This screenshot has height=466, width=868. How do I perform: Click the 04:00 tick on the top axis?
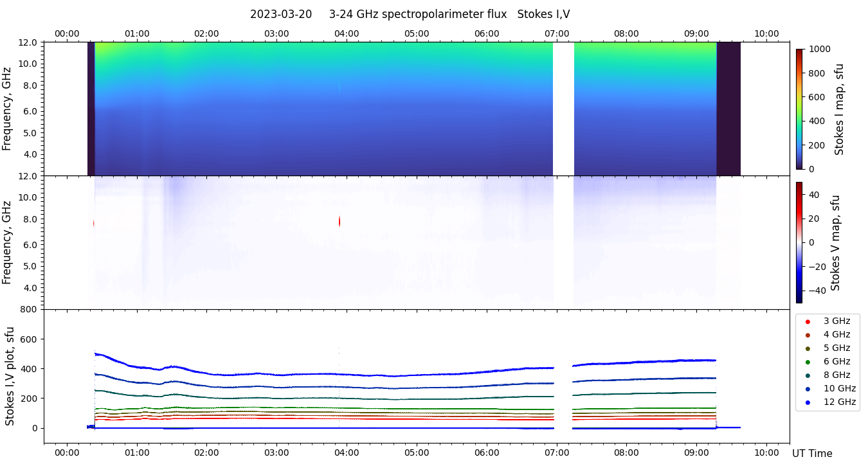pyautogui.click(x=347, y=33)
